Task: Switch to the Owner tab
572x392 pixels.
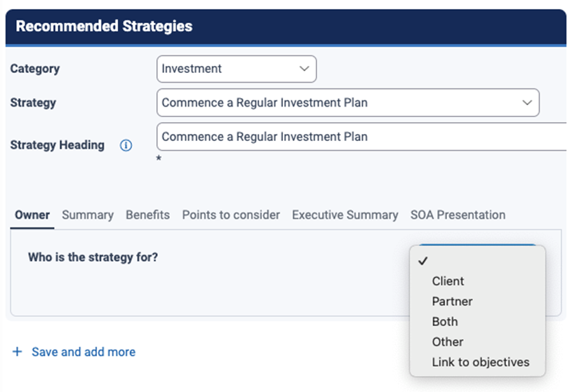Action: [x=32, y=215]
